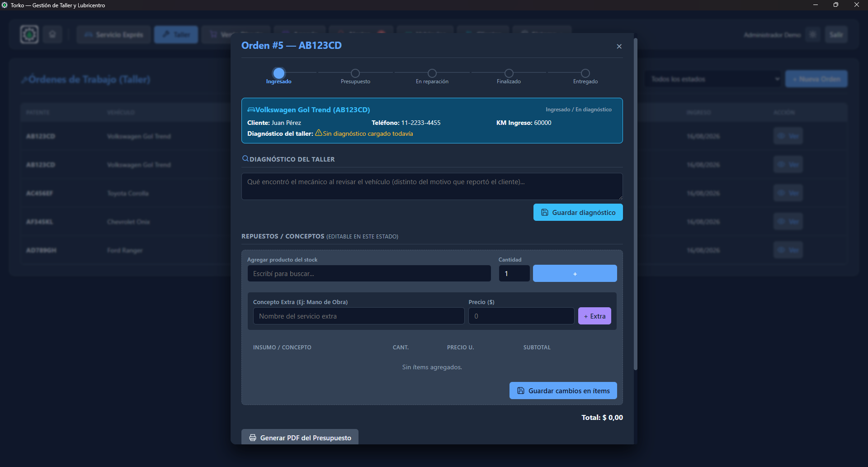Focus the Precio ($) field
The image size is (868, 467).
tap(521, 316)
